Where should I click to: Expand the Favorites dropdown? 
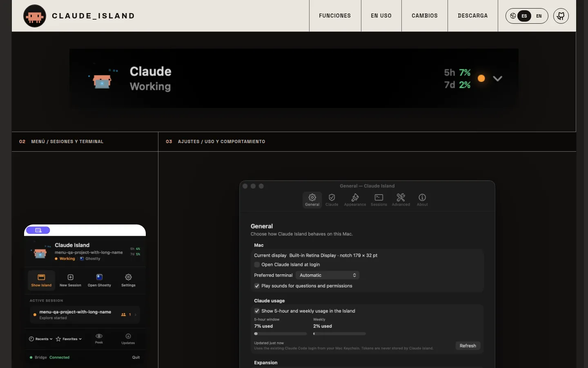[x=69, y=339]
